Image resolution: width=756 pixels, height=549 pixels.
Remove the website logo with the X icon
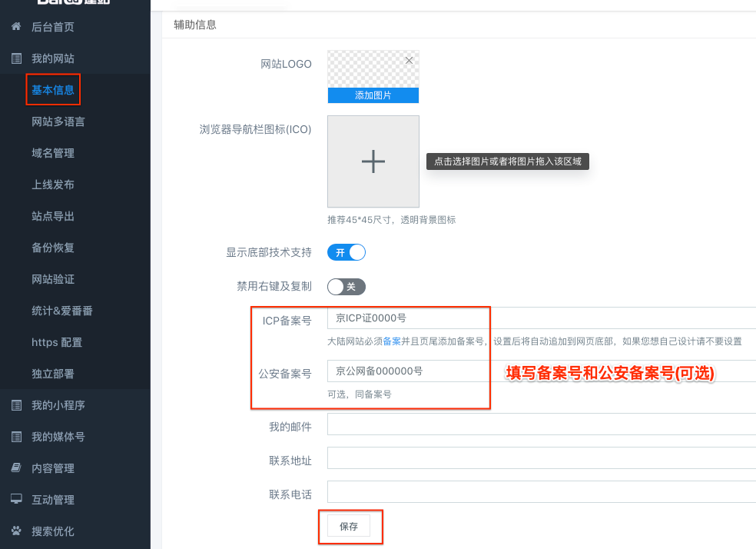409,60
